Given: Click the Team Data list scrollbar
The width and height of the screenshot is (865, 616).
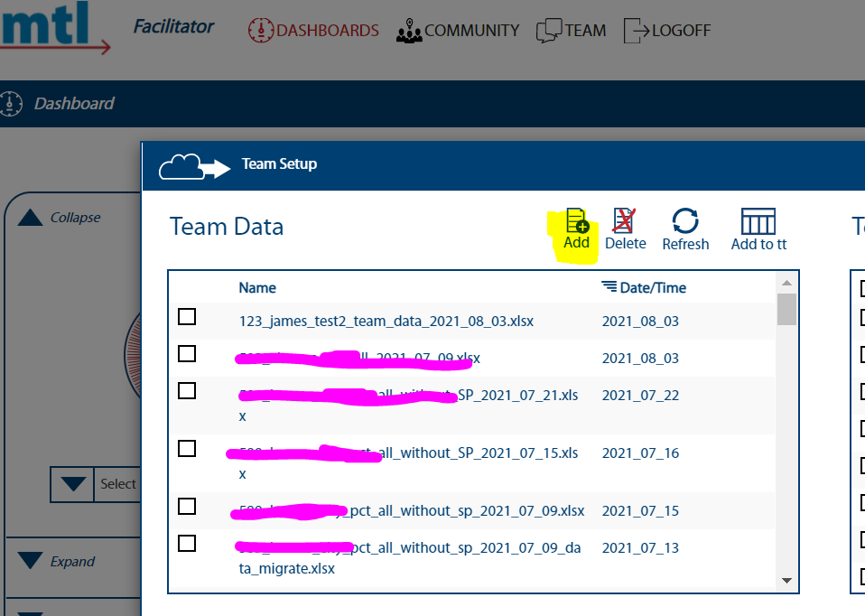Looking at the screenshot, I should pyautogui.click(x=786, y=312).
